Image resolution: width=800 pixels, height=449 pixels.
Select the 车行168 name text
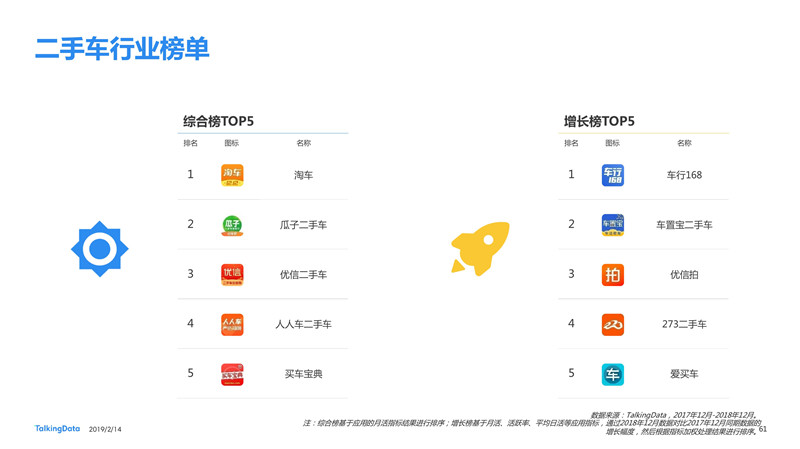(x=684, y=175)
